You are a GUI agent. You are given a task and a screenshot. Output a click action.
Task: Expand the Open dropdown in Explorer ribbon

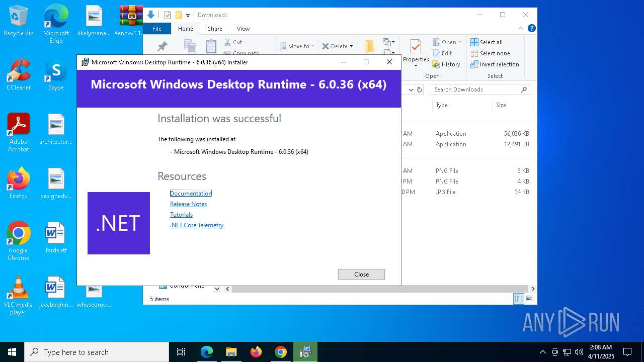pyautogui.click(x=460, y=42)
